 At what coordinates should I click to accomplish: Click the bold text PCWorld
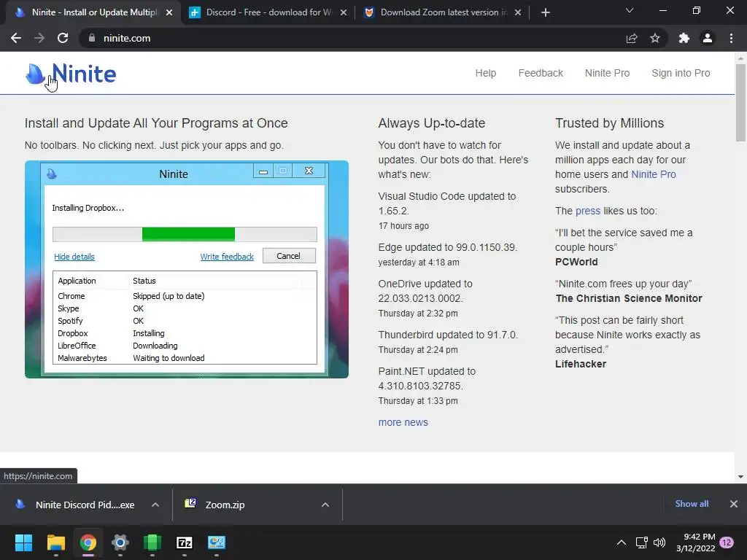(576, 262)
